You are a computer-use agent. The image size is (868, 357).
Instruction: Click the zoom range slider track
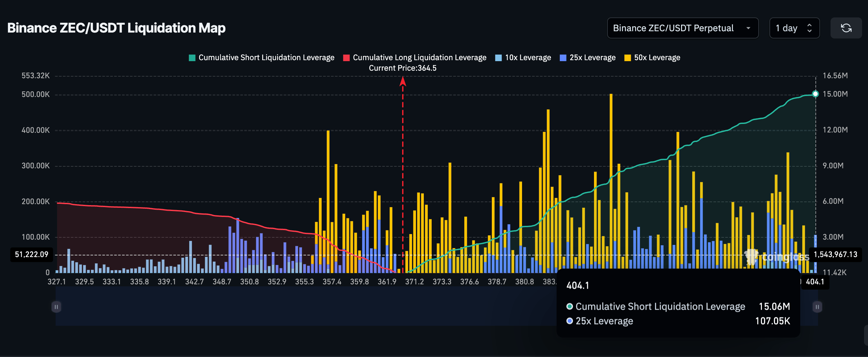click(x=303, y=307)
